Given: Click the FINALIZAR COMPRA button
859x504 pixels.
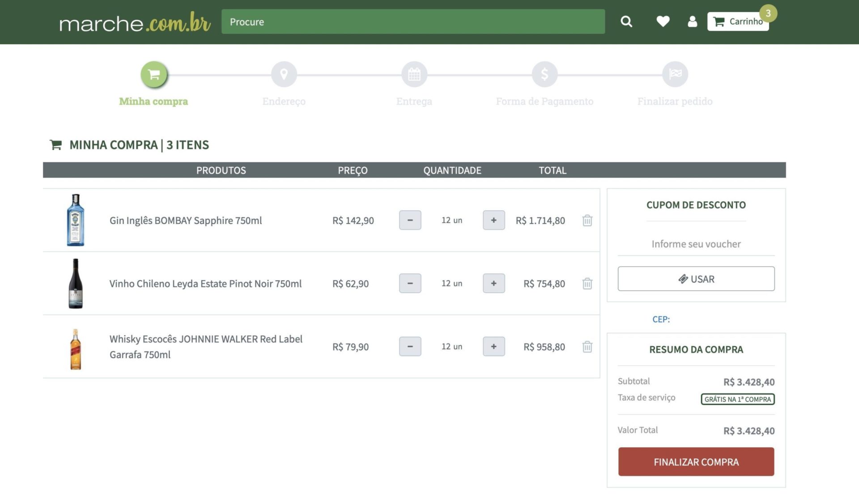Looking at the screenshot, I should point(696,462).
